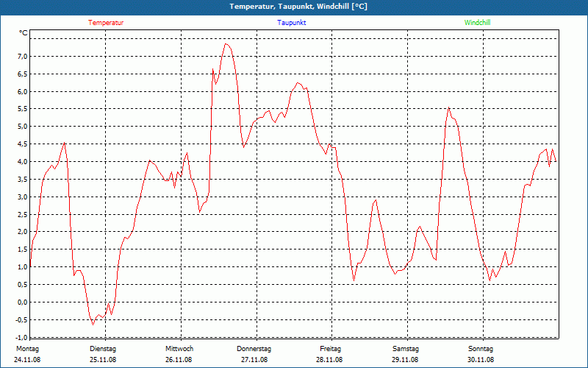Click the date 29.11.08
588x368 pixels.
pos(405,360)
